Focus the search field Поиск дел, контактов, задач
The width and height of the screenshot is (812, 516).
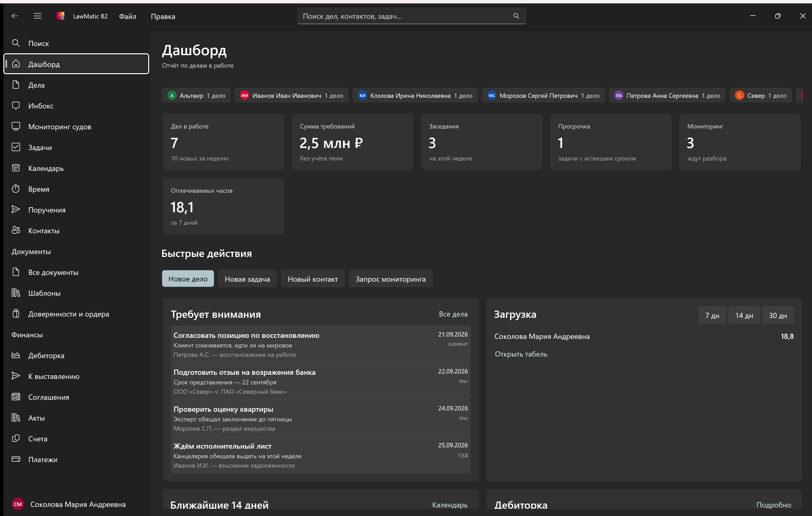(x=411, y=16)
